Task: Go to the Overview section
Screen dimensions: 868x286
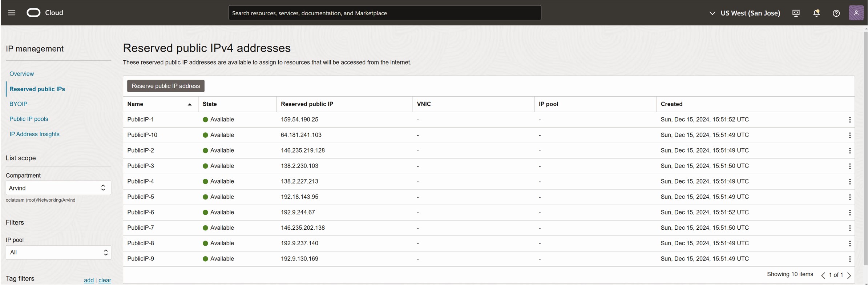Action: (21, 74)
